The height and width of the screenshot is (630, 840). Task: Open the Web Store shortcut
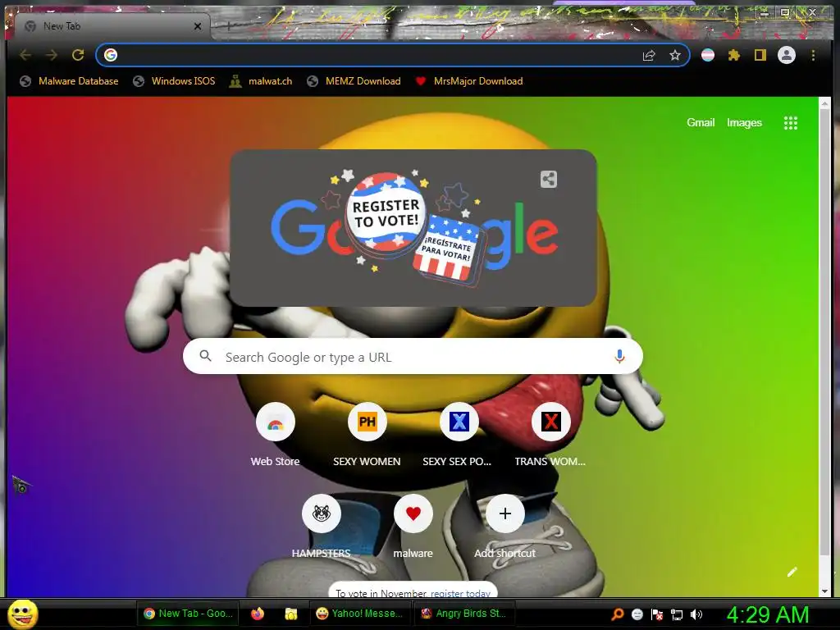tap(276, 422)
